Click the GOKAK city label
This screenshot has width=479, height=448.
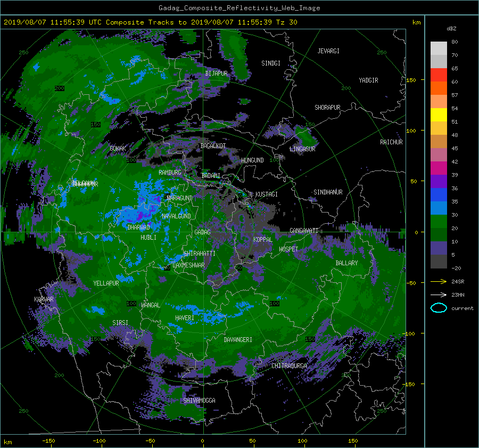[118, 149]
